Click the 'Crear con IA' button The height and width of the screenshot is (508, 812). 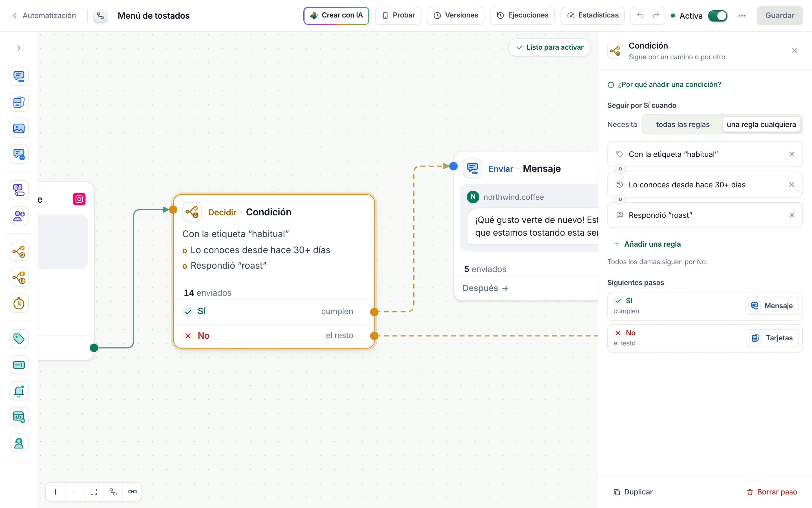(336, 16)
